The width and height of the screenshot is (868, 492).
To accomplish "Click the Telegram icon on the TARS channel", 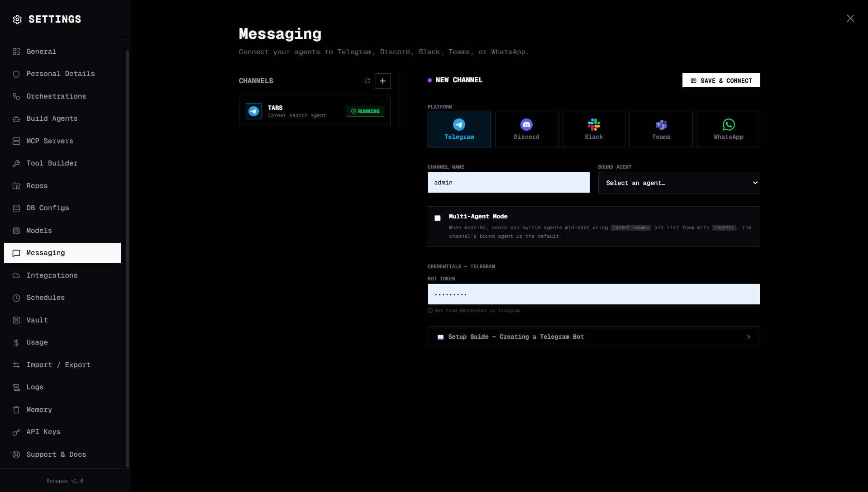I will coord(254,111).
